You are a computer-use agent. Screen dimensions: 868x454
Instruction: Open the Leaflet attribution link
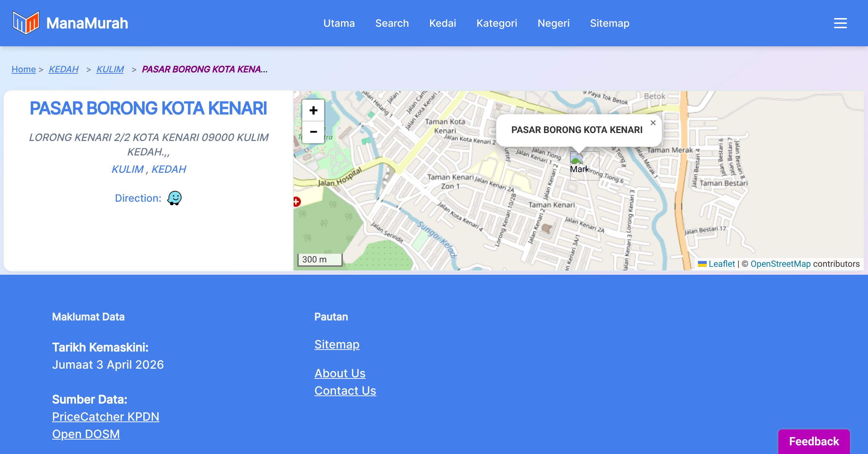click(x=722, y=264)
